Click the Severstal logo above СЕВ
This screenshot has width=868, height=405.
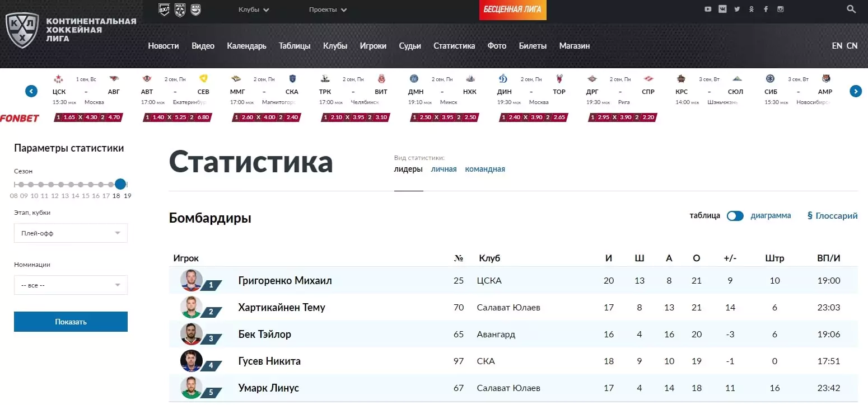click(203, 79)
